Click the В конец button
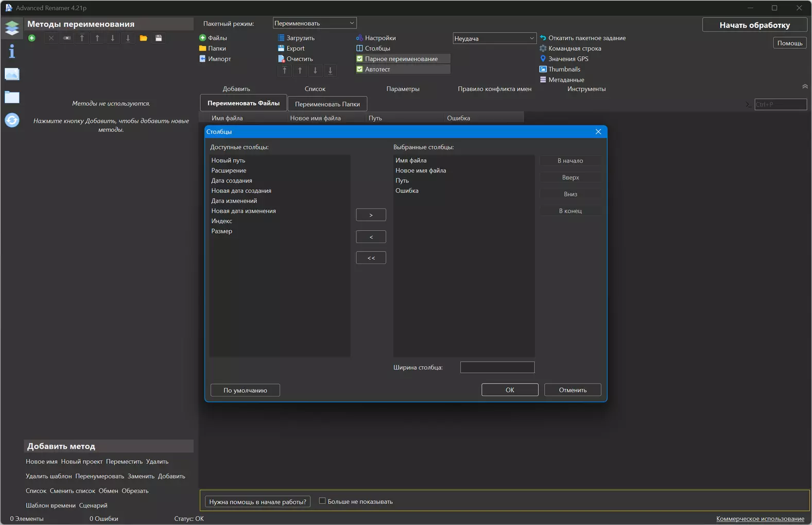 point(571,211)
